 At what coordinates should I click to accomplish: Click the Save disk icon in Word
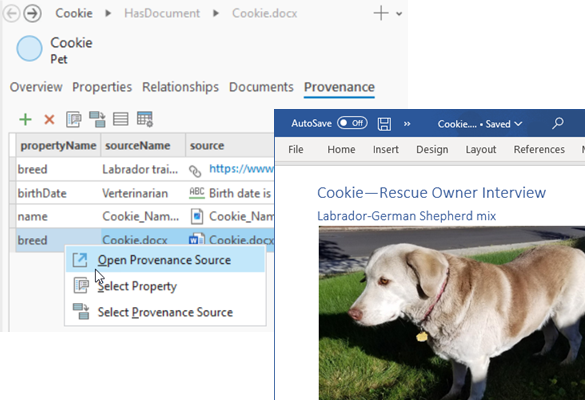[x=384, y=124]
